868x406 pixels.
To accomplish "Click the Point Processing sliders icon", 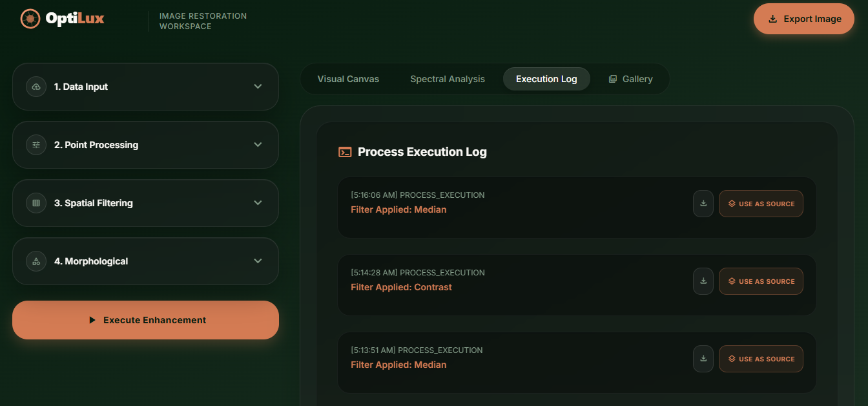I will (36, 145).
